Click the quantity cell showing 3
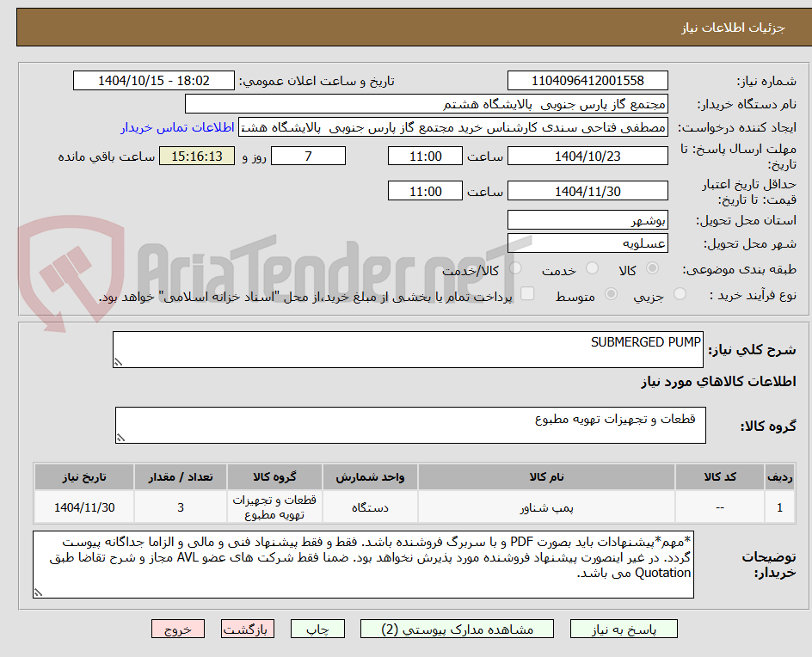This screenshot has height=657, width=812. click(x=181, y=507)
